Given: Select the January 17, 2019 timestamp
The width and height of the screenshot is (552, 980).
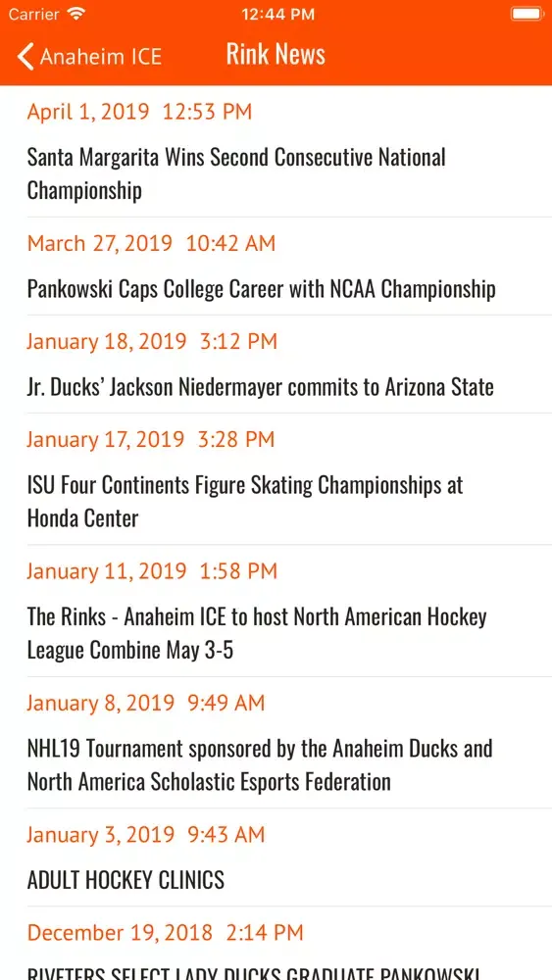Looking at the screenshot, I should 151,439.
